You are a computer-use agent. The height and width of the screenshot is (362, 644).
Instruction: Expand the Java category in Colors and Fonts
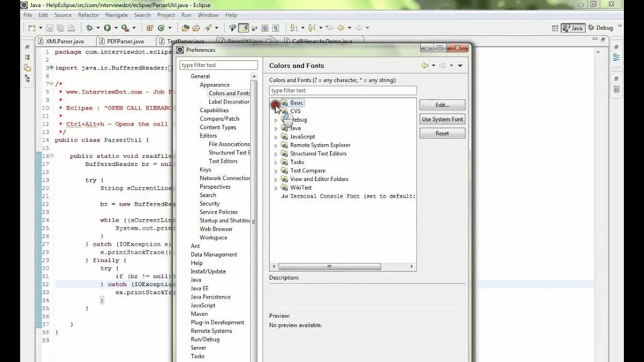point(276,129)
